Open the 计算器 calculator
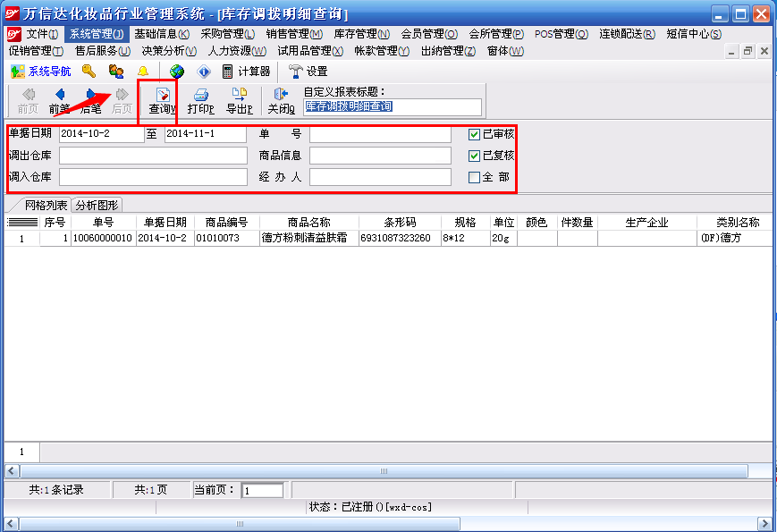Image resolution: width=777 pixels, height=532 pixels. point(246,72)
